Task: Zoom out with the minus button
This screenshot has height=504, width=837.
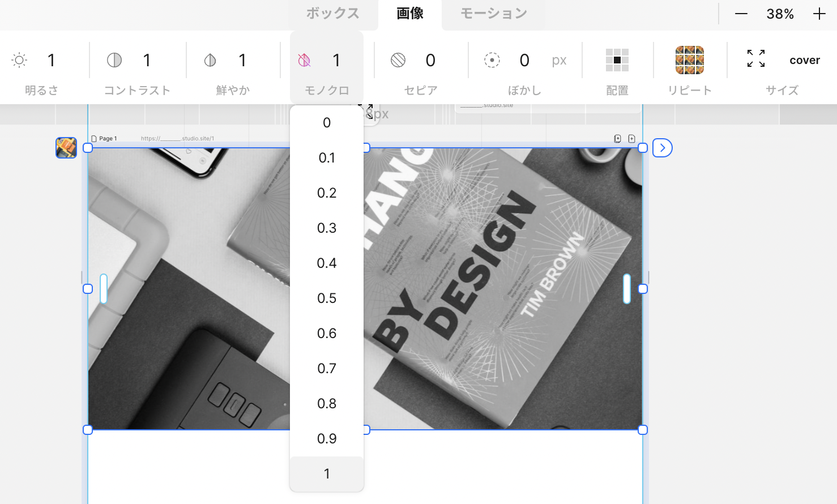Action: click(x=741, y=14)
